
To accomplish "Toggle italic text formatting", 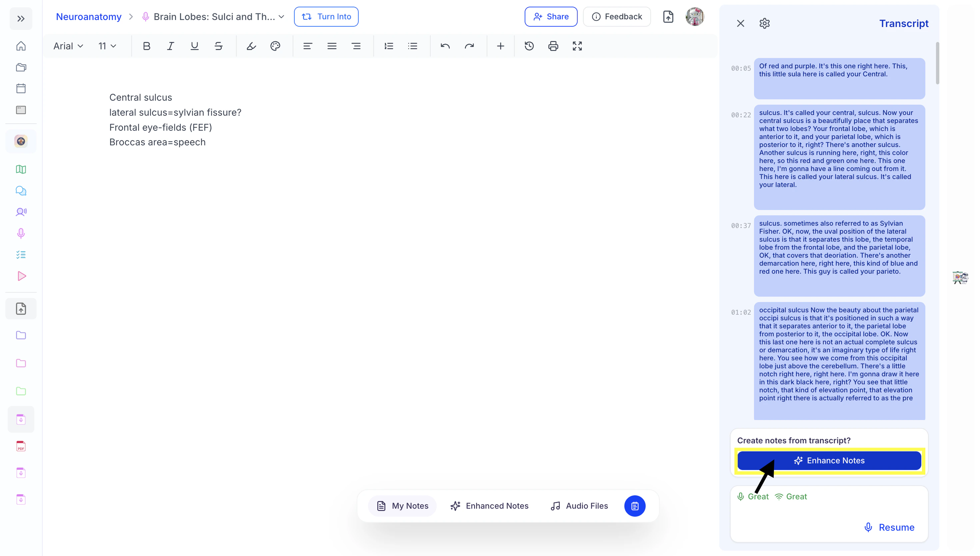I will pos(170,46).
